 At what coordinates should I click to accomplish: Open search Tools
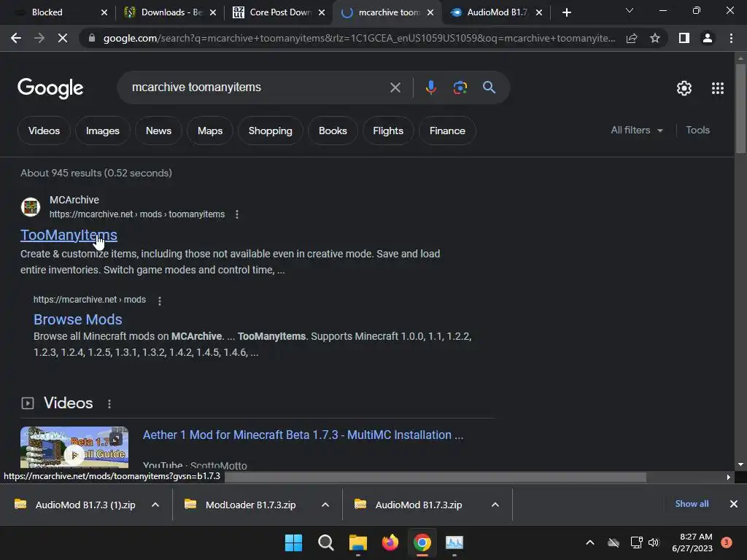click(x=697, y=130)
